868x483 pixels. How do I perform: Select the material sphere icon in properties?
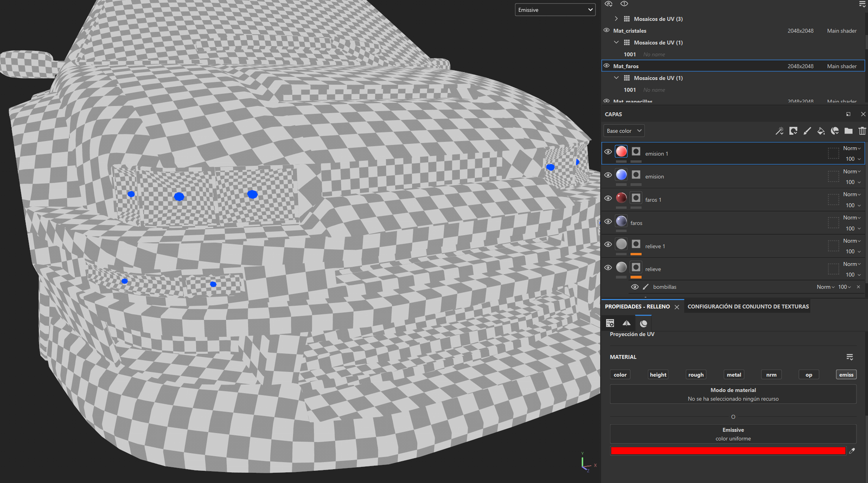(x=643, y=323)
